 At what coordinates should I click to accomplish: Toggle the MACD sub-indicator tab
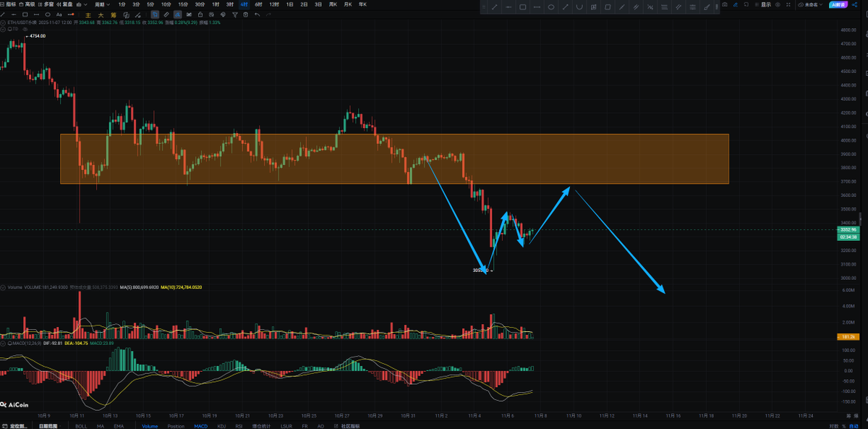200,426
